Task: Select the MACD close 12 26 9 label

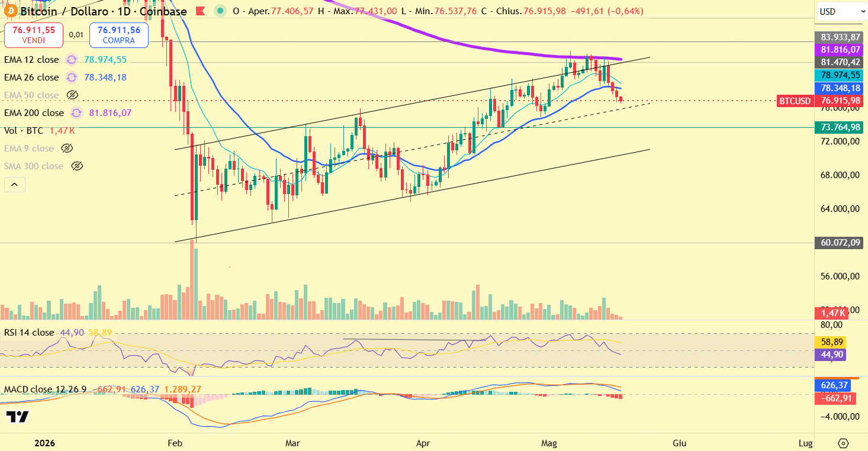Action: pyautogui.click(x=46, y=389)
